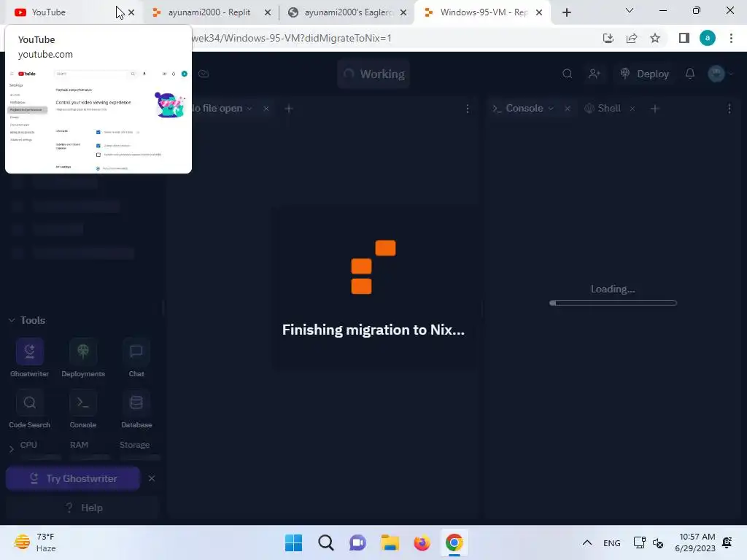
Task: Add a new tab in the editor pane
Action: tap(289, 109)
